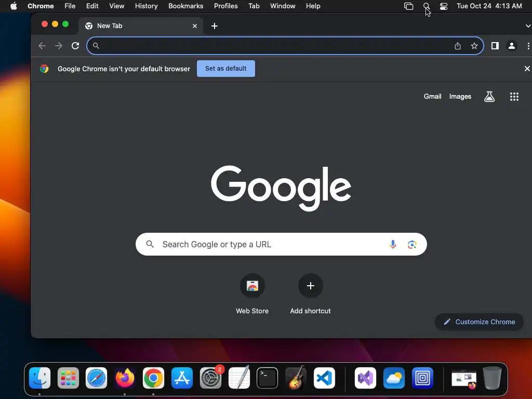This screenshot has width=532, height=399.
Task: Start voice search with microphone icon
Action: click(393, 244)
